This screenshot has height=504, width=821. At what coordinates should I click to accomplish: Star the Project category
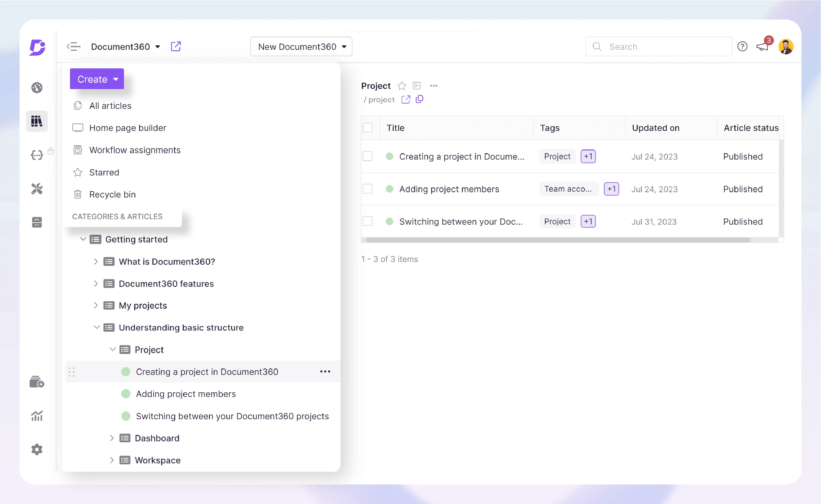click(402, 86)
